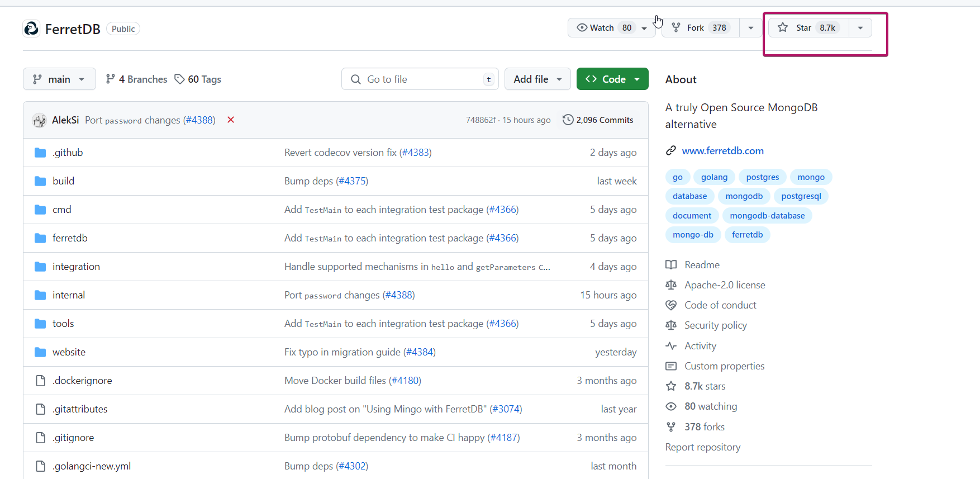Open the 2,096 Commits history link
The image size is (980, 479).
598,120
